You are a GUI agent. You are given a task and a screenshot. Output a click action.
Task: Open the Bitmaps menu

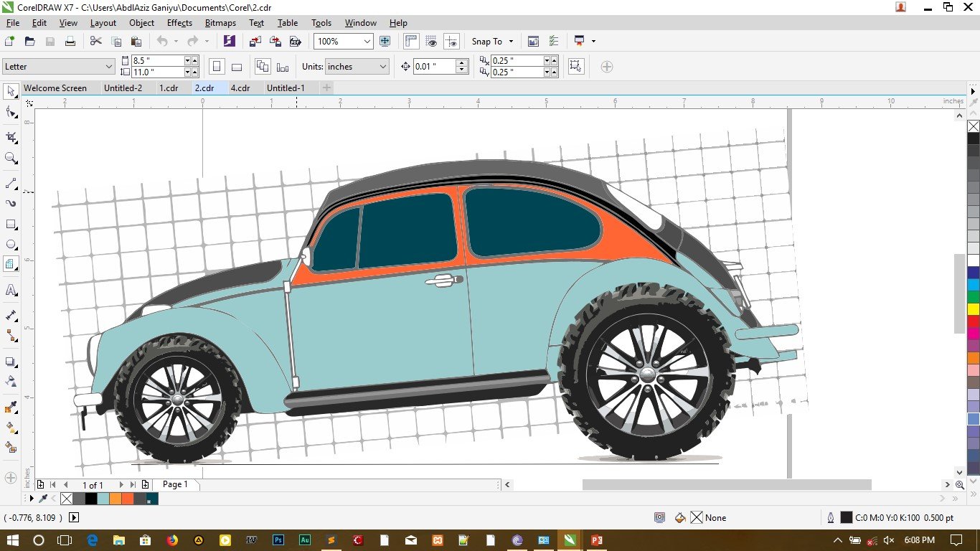pyautogui.click(x=220, y=23)
